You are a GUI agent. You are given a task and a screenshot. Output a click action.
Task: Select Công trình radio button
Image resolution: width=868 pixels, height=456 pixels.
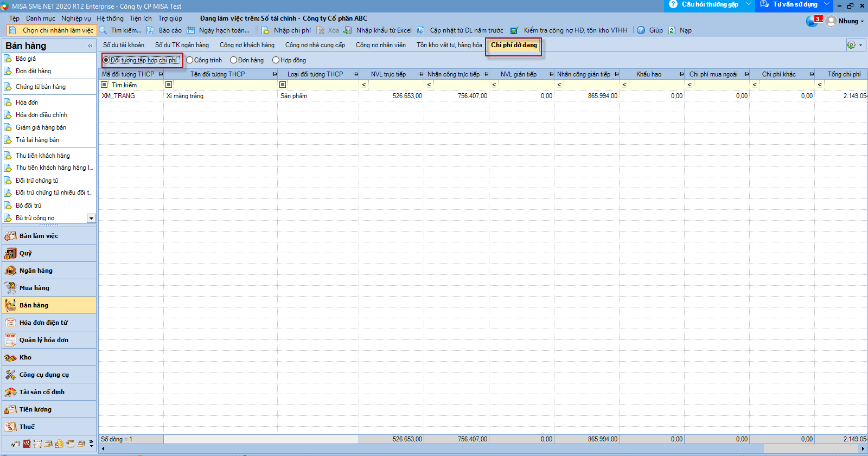click(x=190, y=60)
